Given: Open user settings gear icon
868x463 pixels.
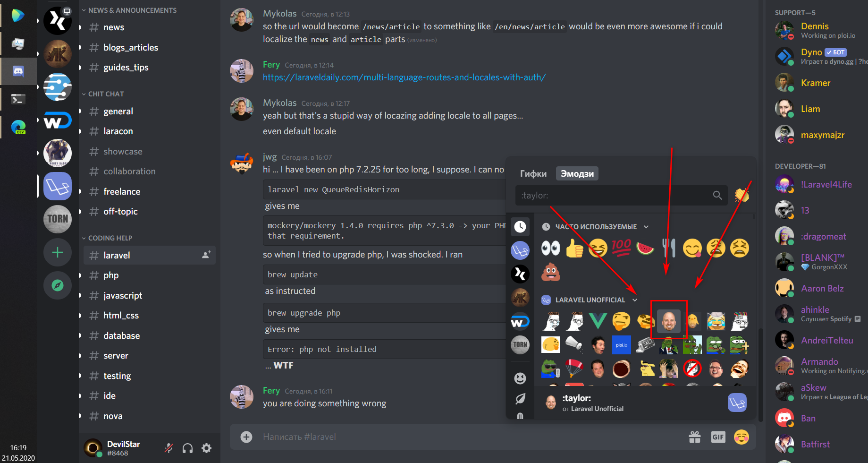Looking at the screenshot, I should click(x=206, y=448).
